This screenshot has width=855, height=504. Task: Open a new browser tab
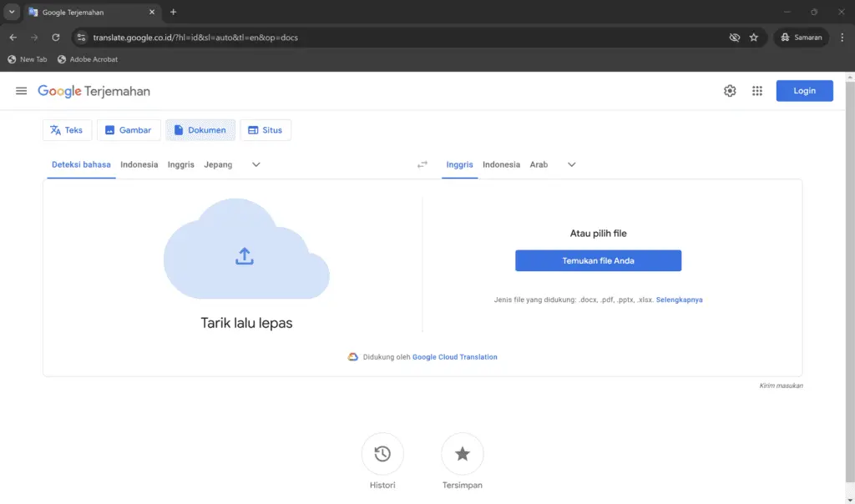coord(174,12)
